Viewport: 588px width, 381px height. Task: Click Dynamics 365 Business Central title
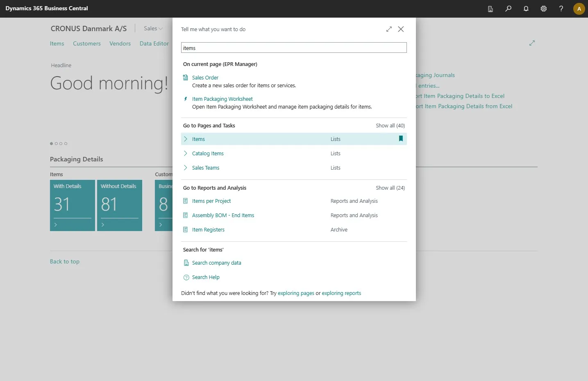pos(47,8)
